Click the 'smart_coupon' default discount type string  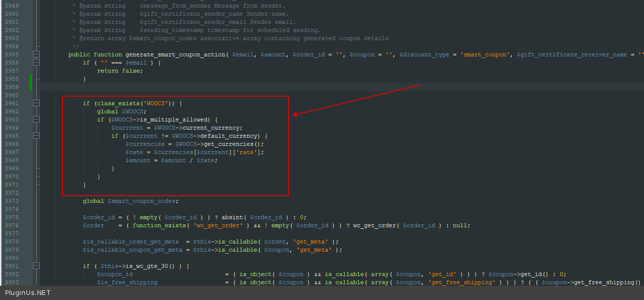tap(485, 54)
